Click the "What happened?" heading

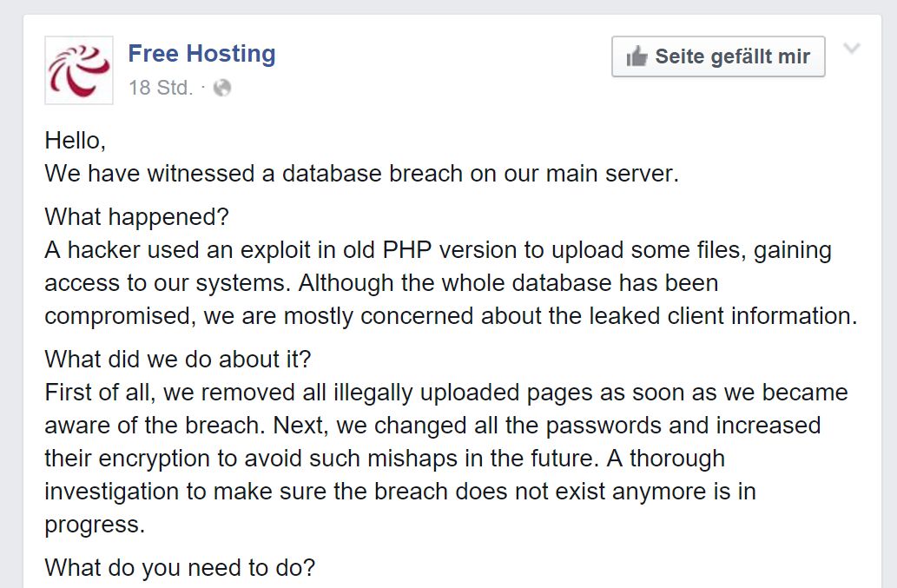tap(136, 217)
